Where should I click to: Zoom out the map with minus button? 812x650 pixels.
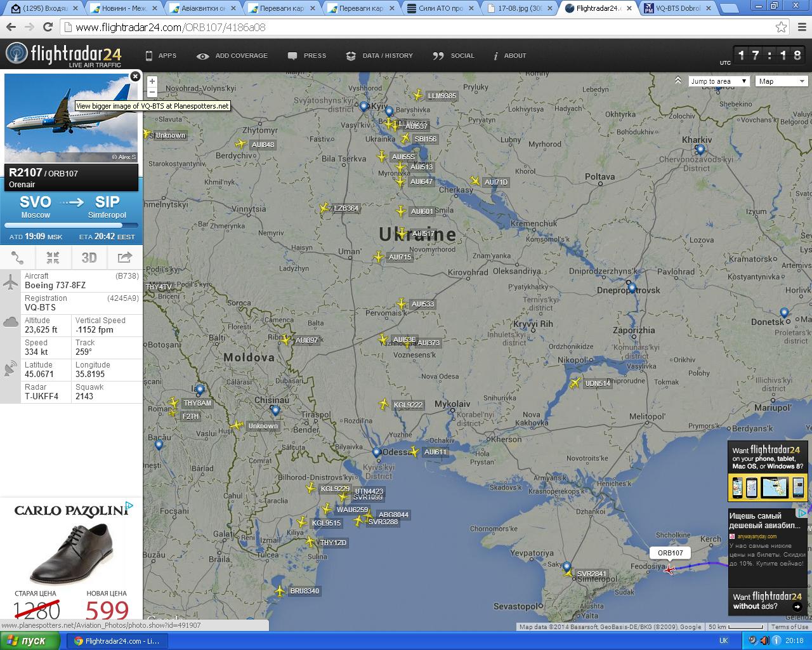pyautogui.click(x=152, y=92)
